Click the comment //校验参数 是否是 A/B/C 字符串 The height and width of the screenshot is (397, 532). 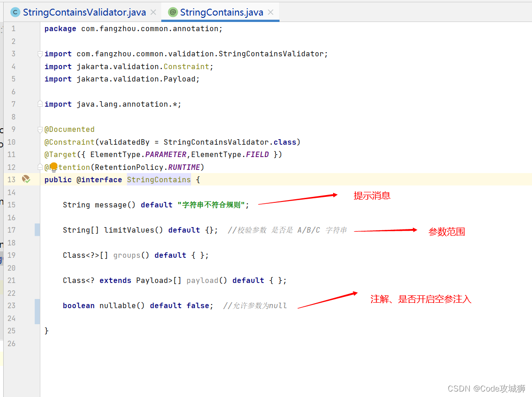point(287,230)
